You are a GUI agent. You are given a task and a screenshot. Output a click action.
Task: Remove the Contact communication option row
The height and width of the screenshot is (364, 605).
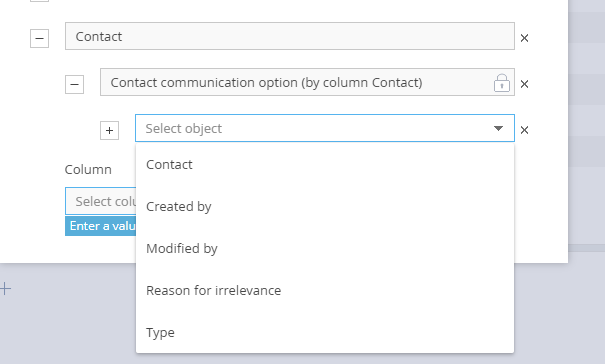coord(524,84)
